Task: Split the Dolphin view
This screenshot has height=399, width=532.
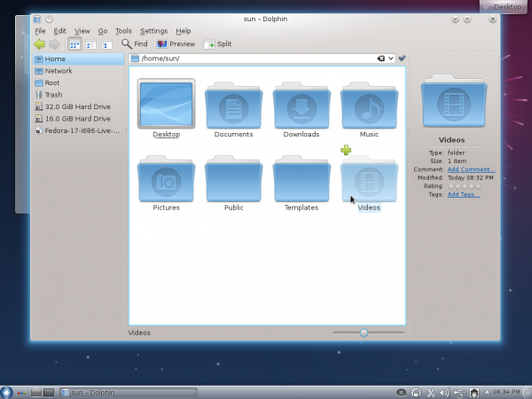Action: coord(217,43)
